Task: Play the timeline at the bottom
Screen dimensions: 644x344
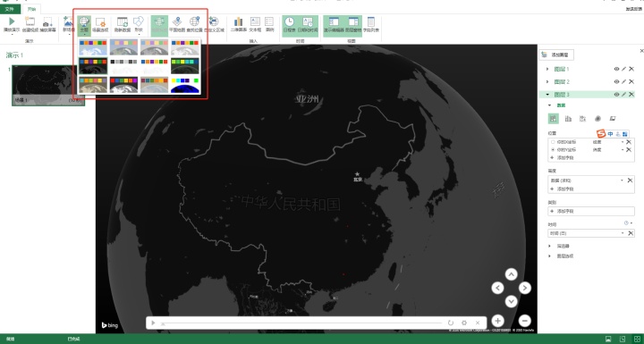Action: (153, 323)
